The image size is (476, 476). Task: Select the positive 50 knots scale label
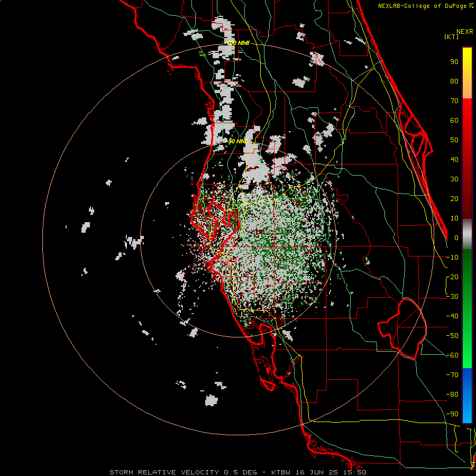(x=454, y=140)
